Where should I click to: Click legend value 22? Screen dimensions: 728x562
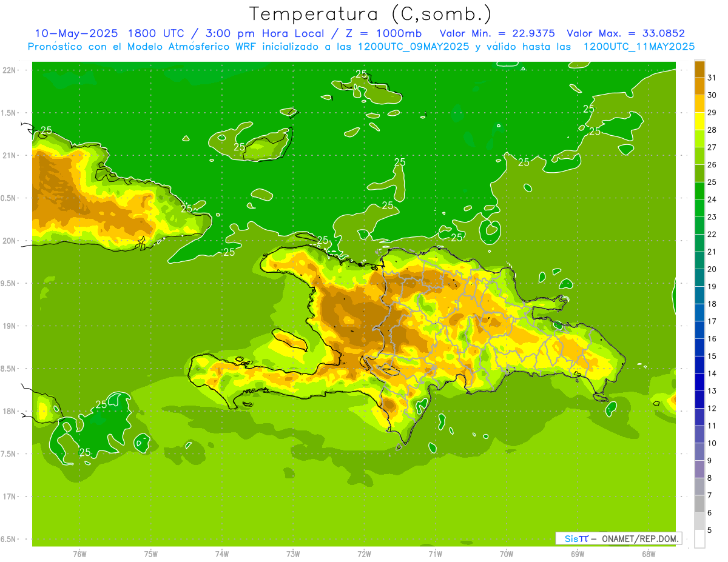pyautogui.click(x=712, y=235)
